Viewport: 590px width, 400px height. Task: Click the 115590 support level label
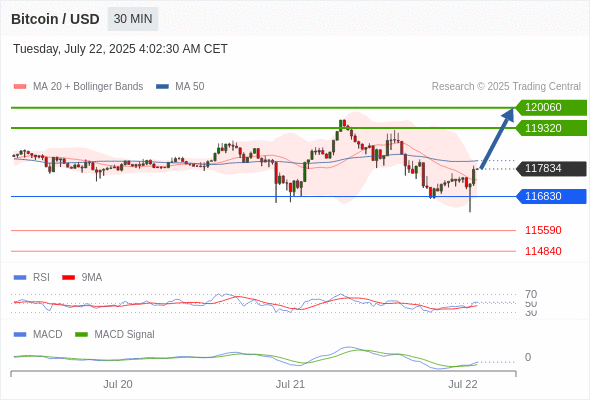click(543, 230)
